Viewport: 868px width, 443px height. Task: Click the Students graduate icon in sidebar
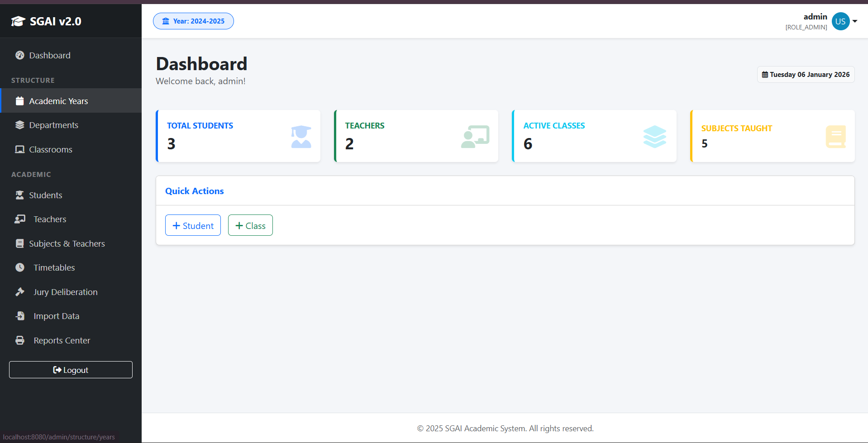click(x=19, y=195)
